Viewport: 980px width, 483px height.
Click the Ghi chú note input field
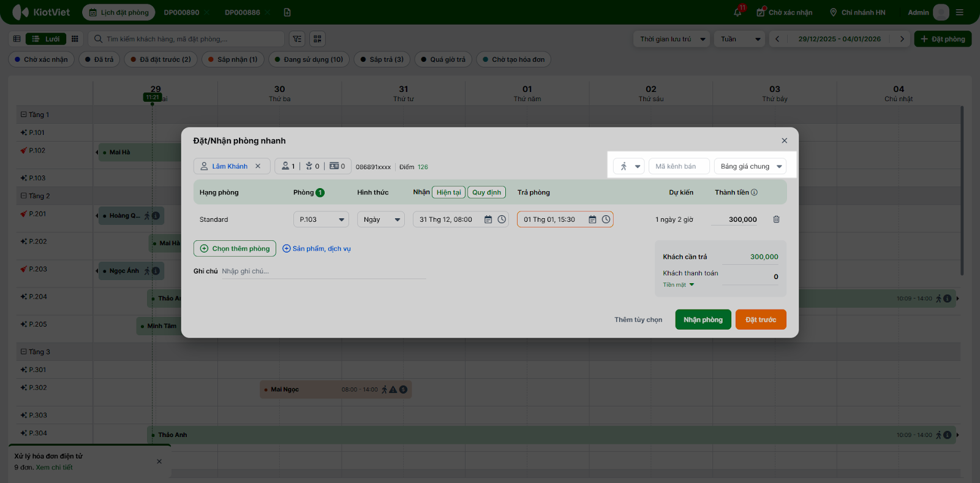pos(323,272)
